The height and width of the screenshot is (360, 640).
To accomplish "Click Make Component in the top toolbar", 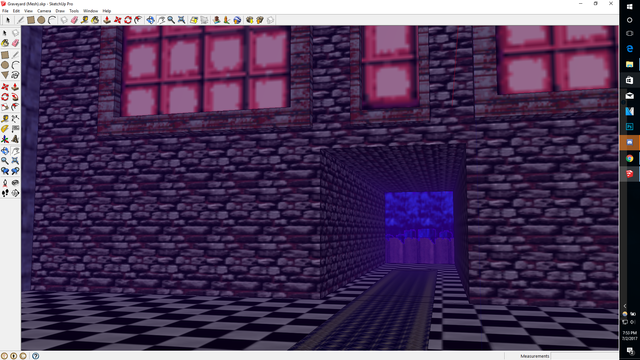I will pos(64,20).
